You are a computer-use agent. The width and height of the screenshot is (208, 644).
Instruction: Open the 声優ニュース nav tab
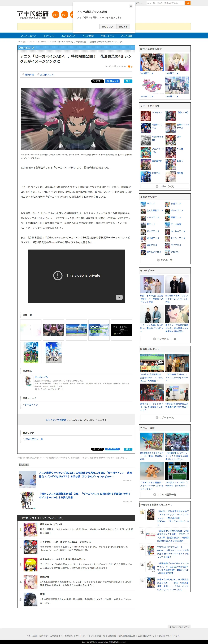[x=107, y=36]
